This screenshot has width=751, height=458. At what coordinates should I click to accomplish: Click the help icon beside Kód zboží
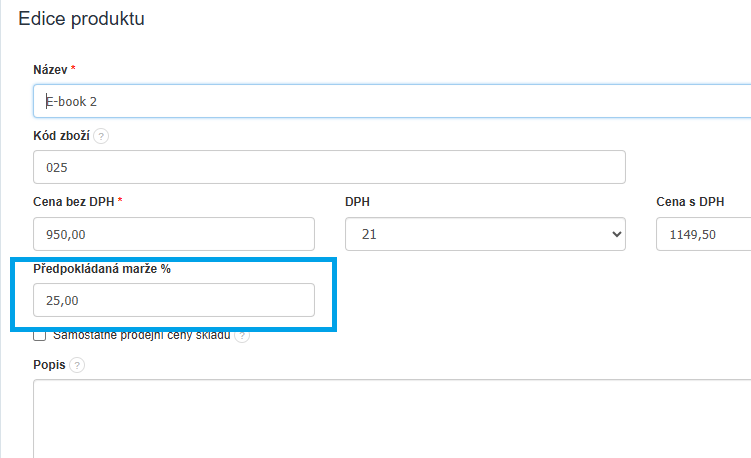coord(101,135)
